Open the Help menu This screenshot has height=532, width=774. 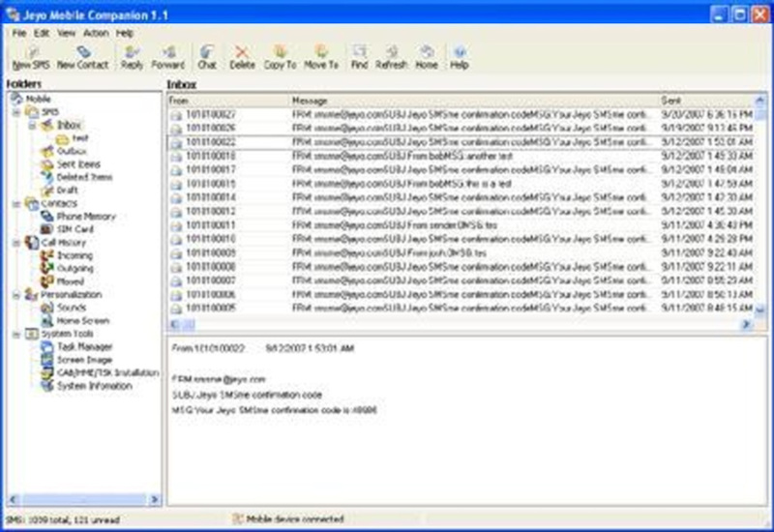tap(125, 33)
